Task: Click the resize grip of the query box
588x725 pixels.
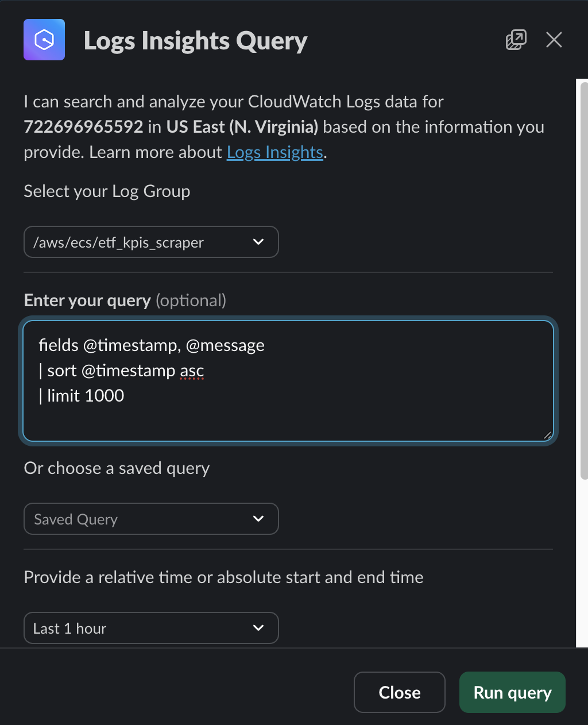Action: [x=547, y=435]
